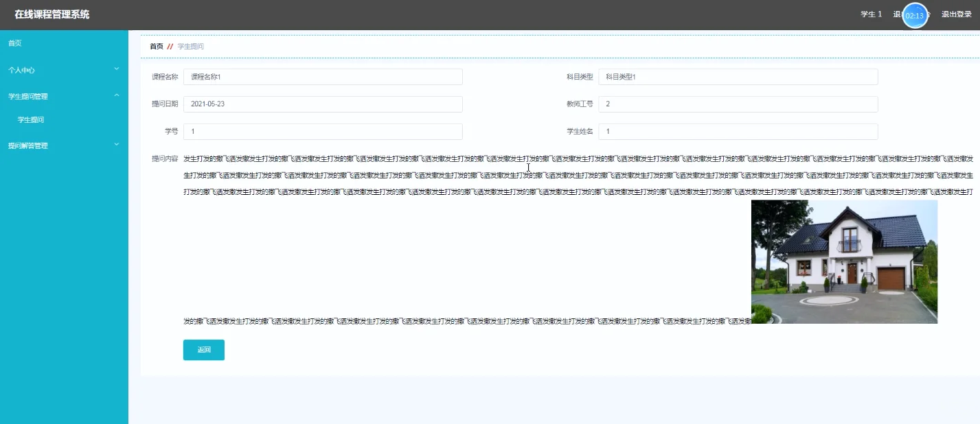
Task: Select the 提问日期 date field
Action: [323, 104]
